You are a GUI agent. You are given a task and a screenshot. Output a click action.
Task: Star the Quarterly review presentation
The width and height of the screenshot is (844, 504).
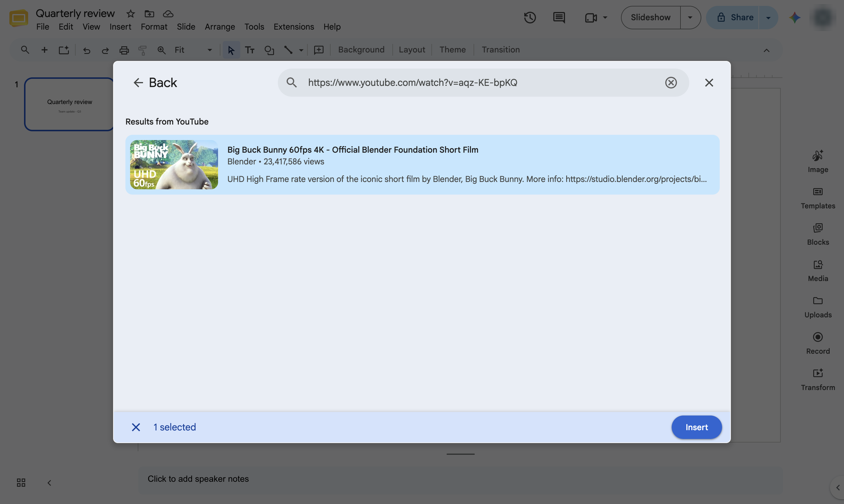130,13
